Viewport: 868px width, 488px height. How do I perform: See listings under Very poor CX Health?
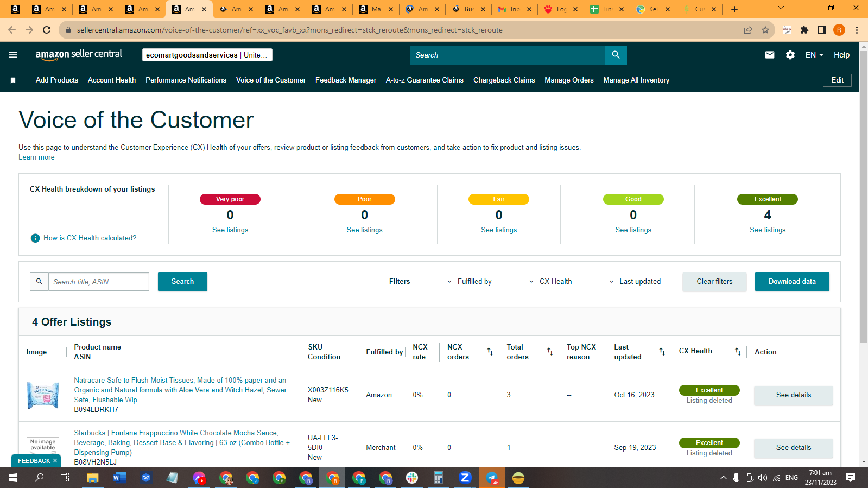[230, 230]
